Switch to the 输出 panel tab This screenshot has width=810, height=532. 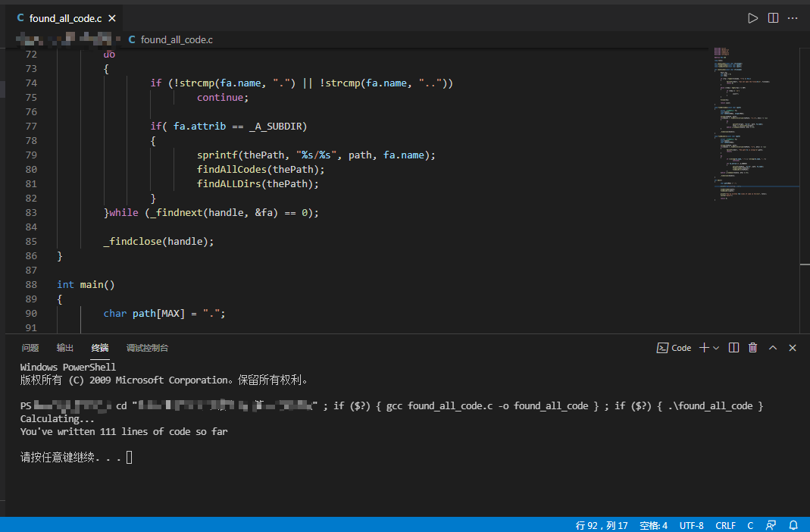[64, 348]
